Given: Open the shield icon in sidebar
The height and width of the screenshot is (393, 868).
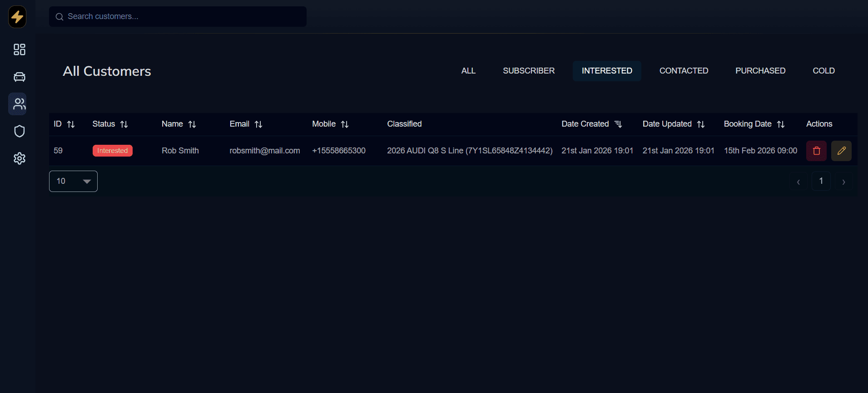Looking at the screenshot, I should coord(19,131).
